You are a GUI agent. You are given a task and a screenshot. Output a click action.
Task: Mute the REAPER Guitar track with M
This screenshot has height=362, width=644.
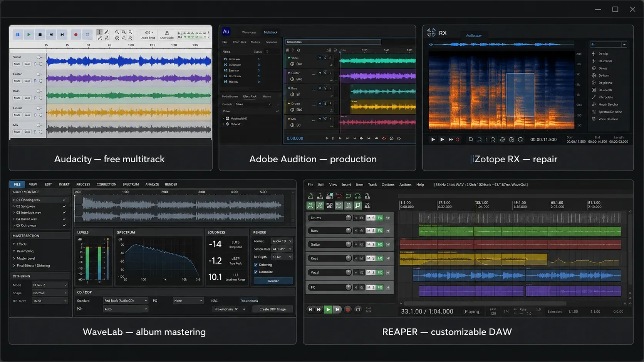point(369,244)
